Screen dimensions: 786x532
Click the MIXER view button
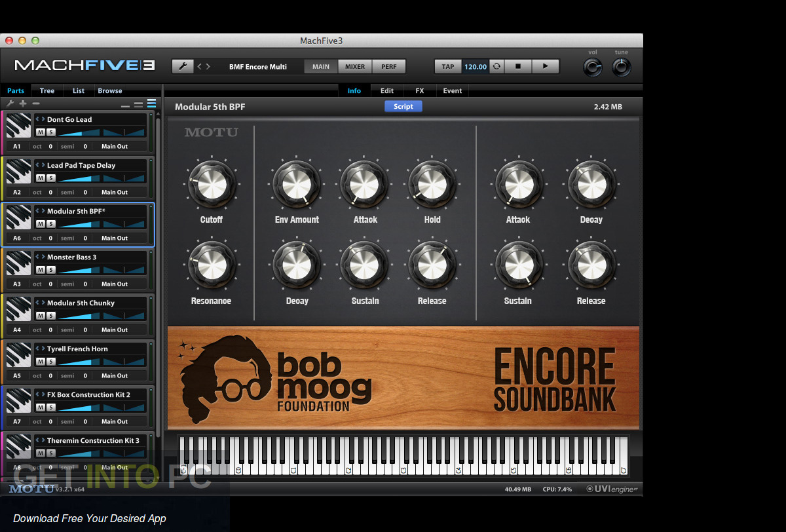click(x=355, y=66)
